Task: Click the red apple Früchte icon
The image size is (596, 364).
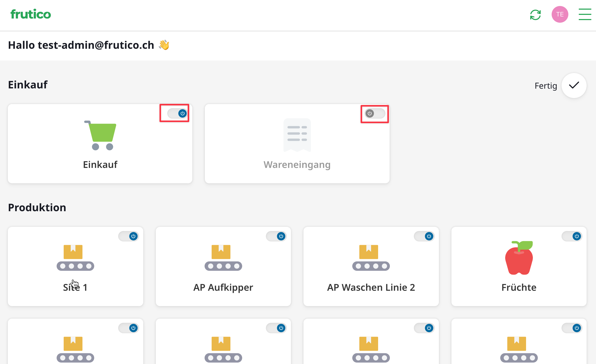Action: click(x=519, y=258)
